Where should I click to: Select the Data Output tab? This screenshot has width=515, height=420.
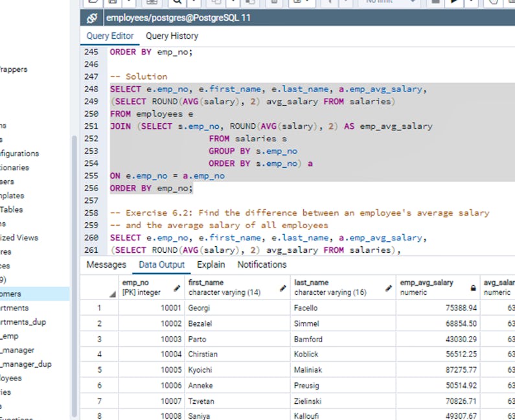click(x=161, y=264)
